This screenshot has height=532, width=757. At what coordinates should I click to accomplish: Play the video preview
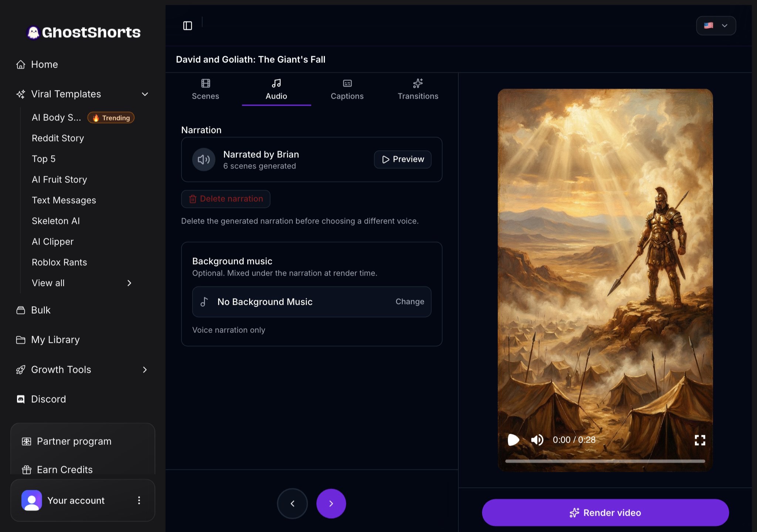(513, 440)
